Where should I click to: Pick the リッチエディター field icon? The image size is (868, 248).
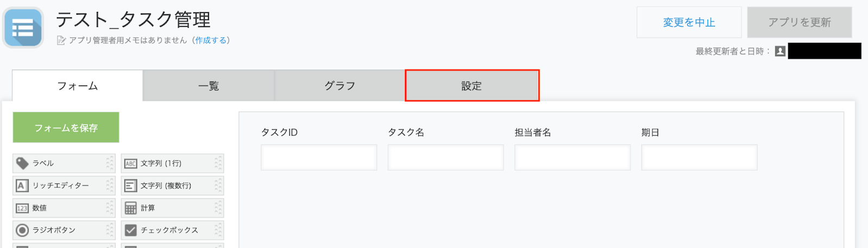tap(22, 186)
